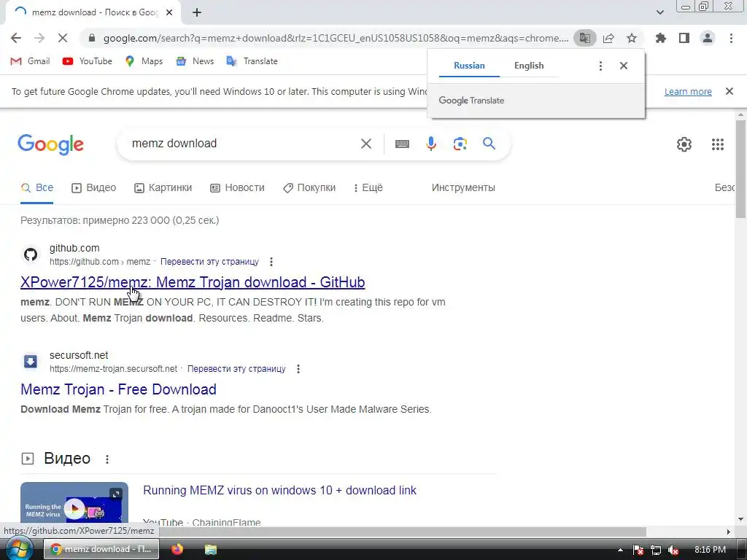Switch to the Покупки tab
Viewport: 747px width, 560px height.
pyautogui.click(x=309, y=187)
